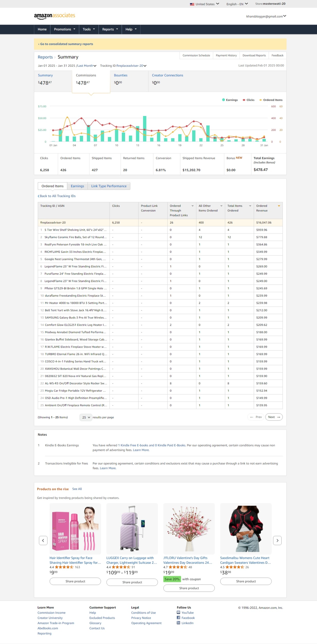
Task: Click Download Reports
Action: 254,55
